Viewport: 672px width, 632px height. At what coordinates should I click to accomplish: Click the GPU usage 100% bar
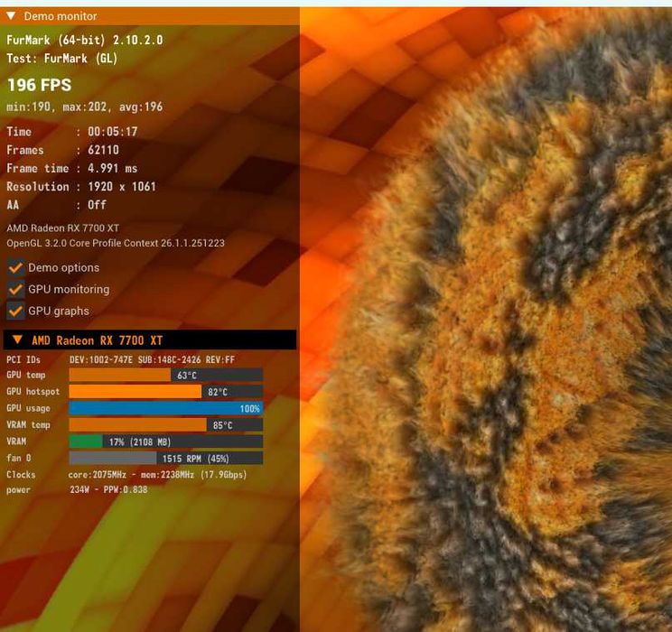click(166, 408)
